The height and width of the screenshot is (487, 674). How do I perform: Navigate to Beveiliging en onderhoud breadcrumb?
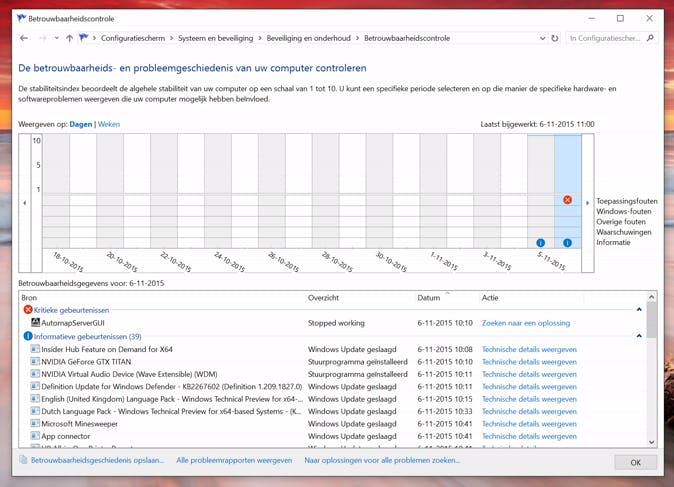(309, 38)
